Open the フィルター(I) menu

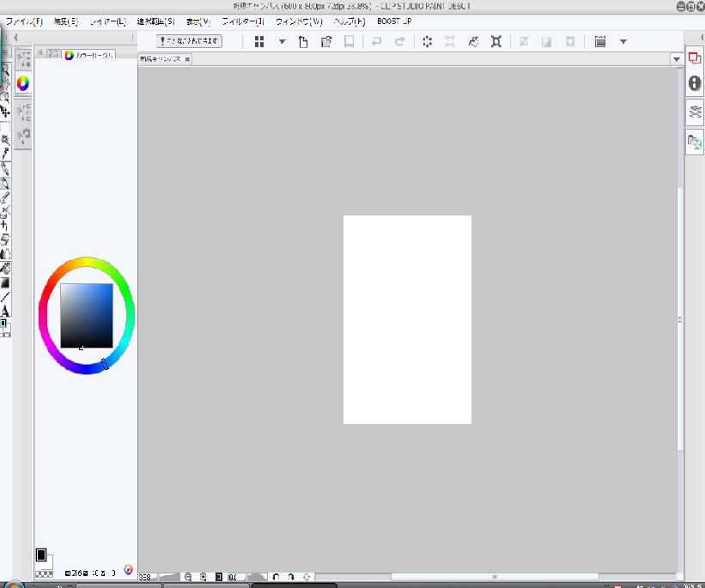(243, 21)
